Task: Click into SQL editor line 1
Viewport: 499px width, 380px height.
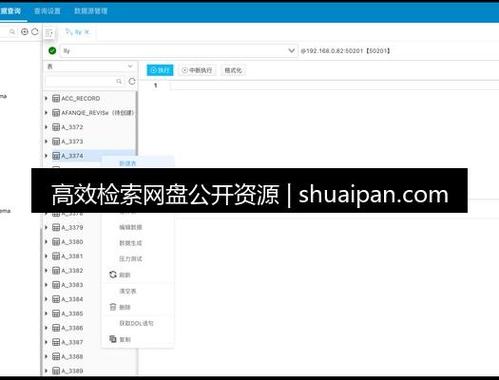Action: click(333, 86)
